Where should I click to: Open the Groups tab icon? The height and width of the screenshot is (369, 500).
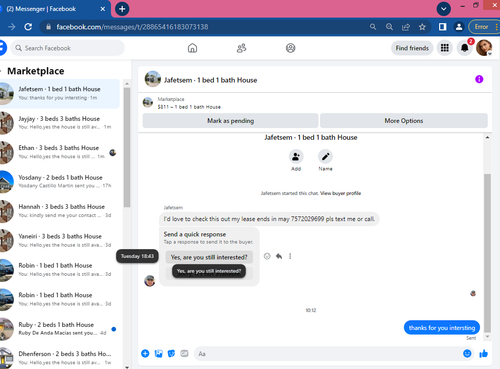pyautogui.click(x=290, y=48)
